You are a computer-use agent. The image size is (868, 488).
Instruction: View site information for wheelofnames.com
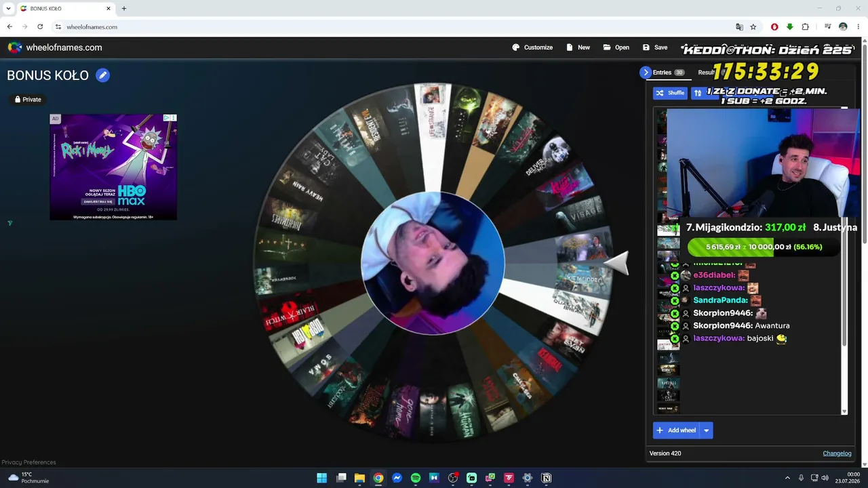[58, 27]
